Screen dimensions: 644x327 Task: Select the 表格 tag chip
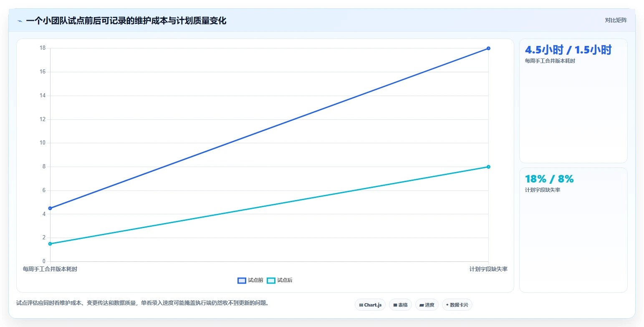pos(400,305)
